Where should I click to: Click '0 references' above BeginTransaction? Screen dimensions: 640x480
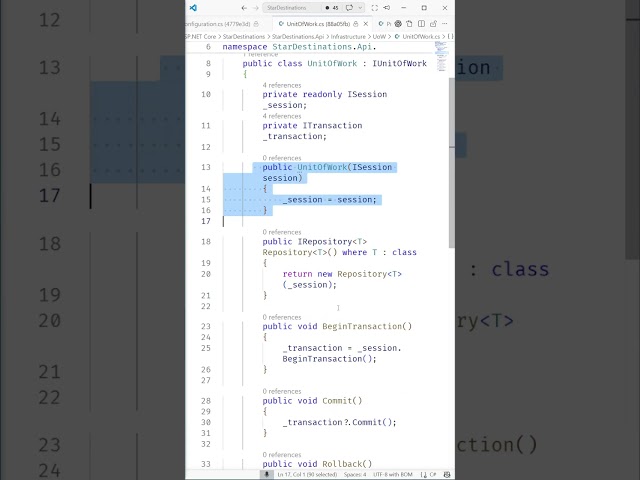point(282,317)
